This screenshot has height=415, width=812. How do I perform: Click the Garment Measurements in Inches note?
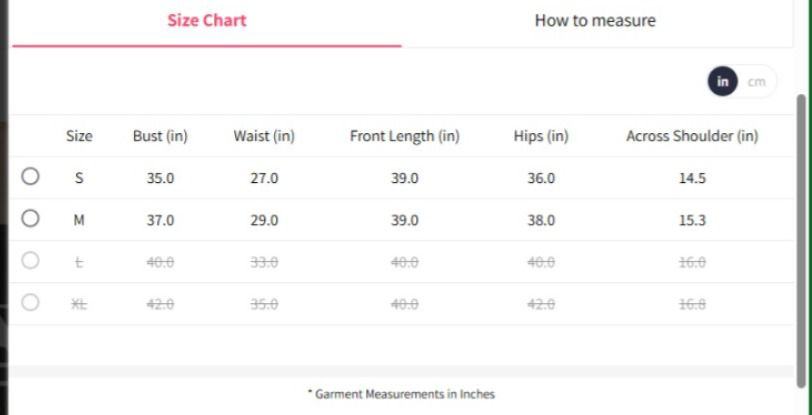pos(401,394)
